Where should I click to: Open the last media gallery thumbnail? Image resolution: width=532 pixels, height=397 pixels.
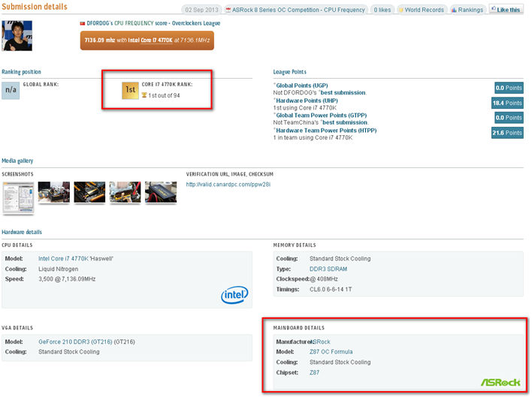161,192
